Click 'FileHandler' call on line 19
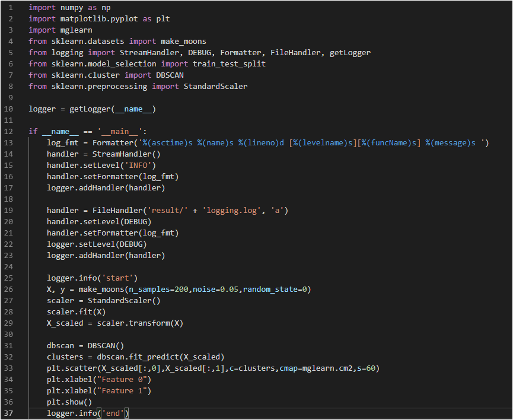The image size is (513, 420). 117,211
